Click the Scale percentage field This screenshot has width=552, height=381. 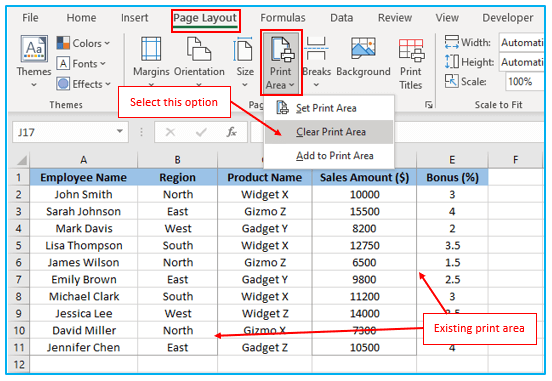coord(525,82)
